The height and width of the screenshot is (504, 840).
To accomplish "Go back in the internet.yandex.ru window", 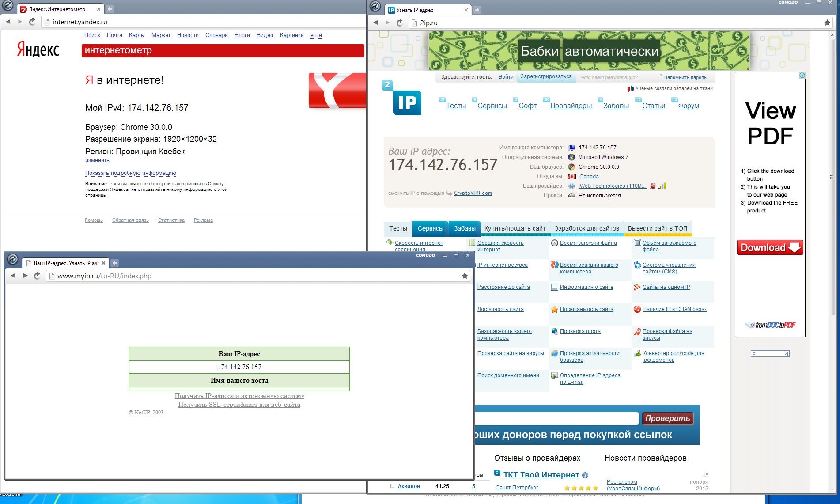I will pos(8,22).
